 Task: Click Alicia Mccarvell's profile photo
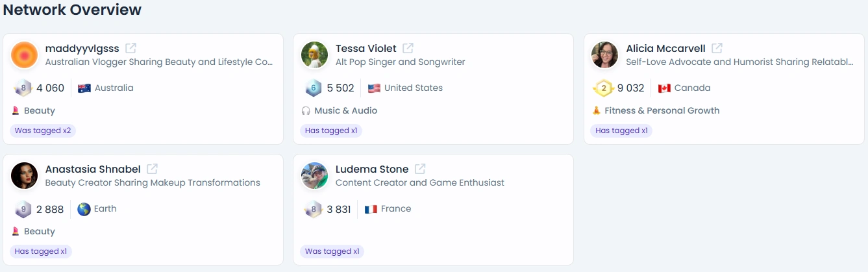[604, 55]
